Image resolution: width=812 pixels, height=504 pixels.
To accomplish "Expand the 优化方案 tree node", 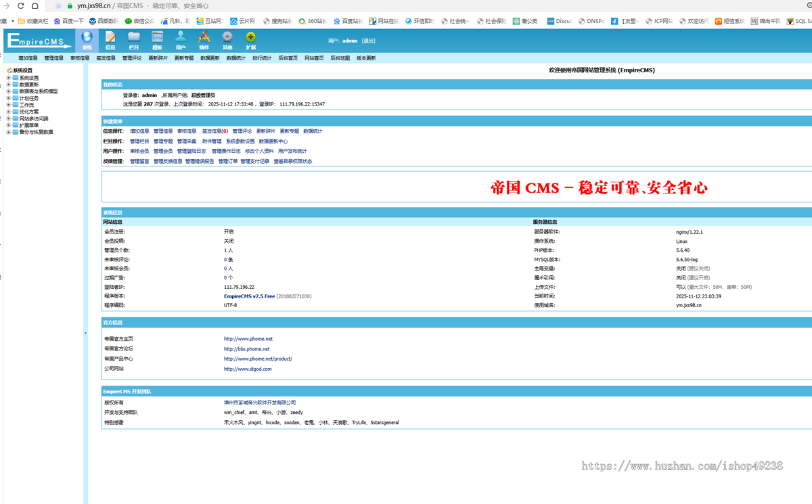I will 8,112.
